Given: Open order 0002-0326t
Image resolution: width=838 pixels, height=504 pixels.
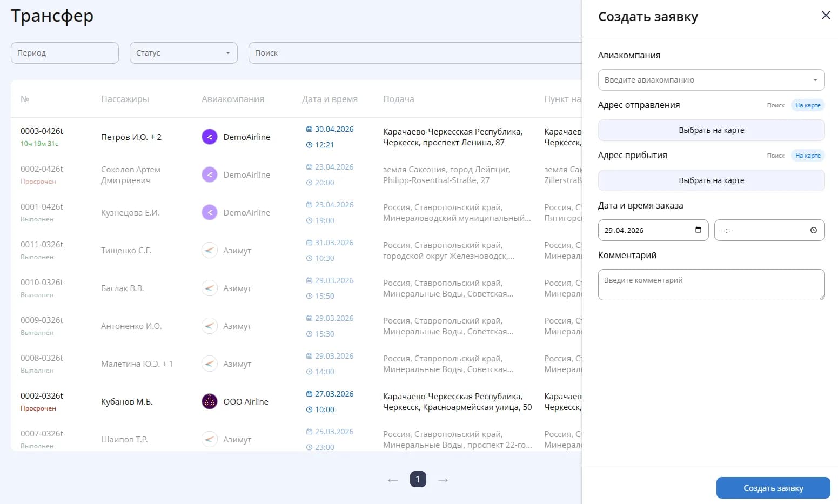Looking at the screenshot, I should coord(42,396).
